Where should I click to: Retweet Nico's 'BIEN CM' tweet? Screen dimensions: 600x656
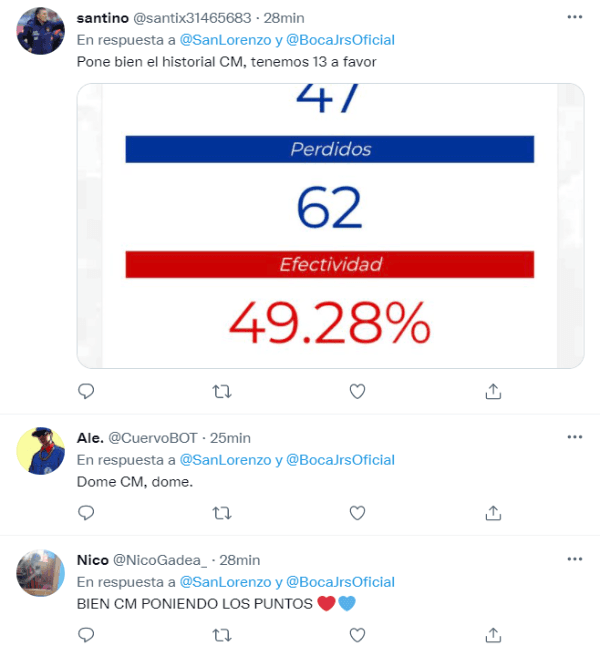(x=222, y=634)
